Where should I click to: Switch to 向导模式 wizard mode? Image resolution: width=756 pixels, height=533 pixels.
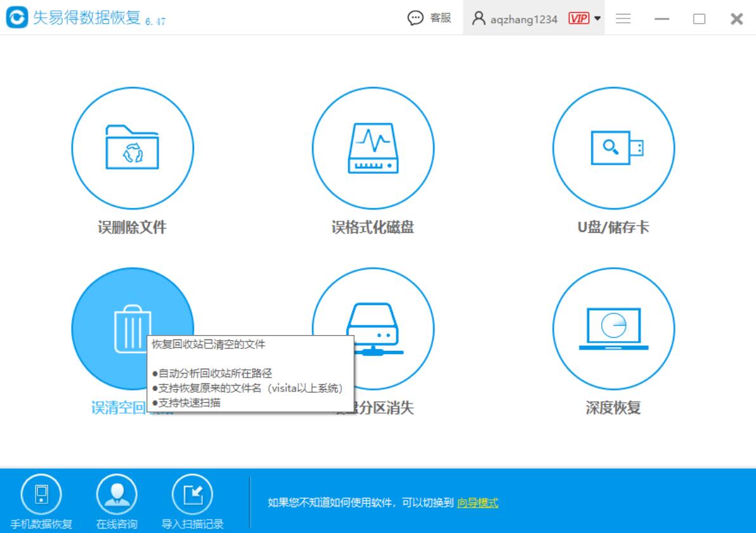tap(477, 503)
